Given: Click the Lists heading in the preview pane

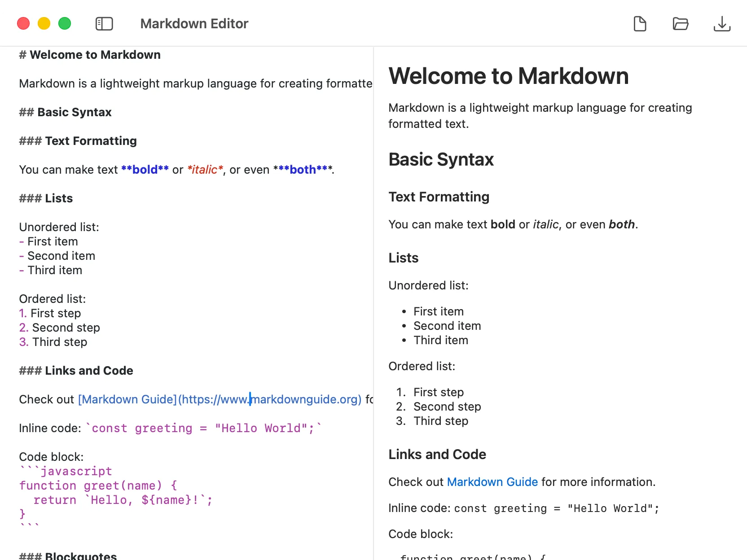Looking at the screenshot, I should 403,258.
